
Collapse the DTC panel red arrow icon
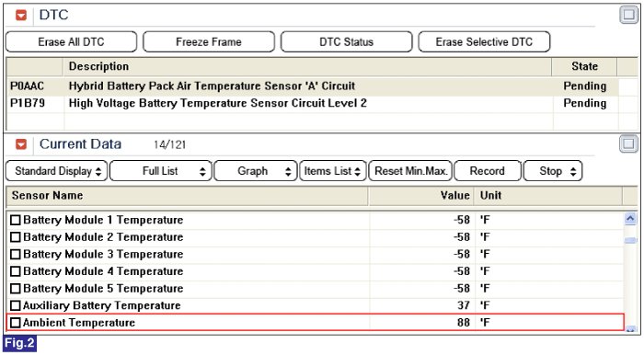point(21,16)
